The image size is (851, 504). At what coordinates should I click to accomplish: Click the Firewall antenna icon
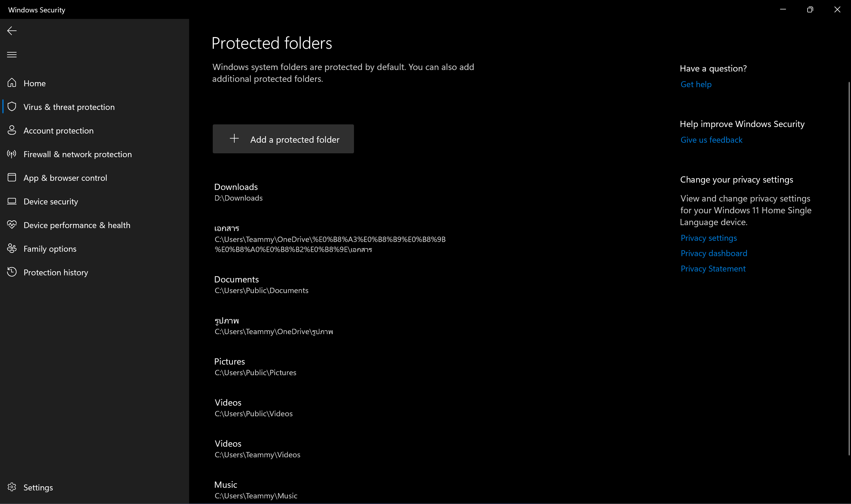pyautogui.click(x=12, y=154)
